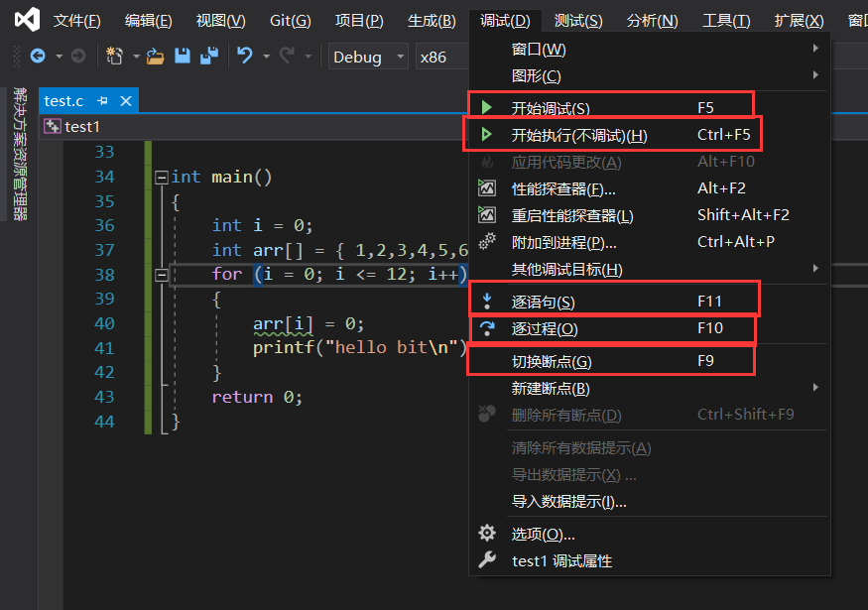Choose 开始调试(S) F5

click(649, 107)
